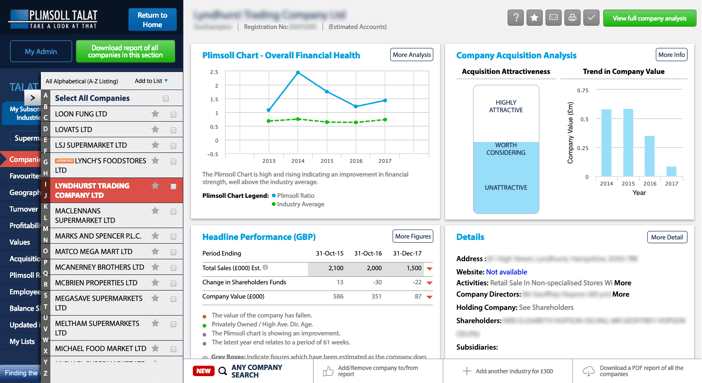Click the printer icon in header
The height and width of the screenshot is (383, 702).
(x=572, y=18)
